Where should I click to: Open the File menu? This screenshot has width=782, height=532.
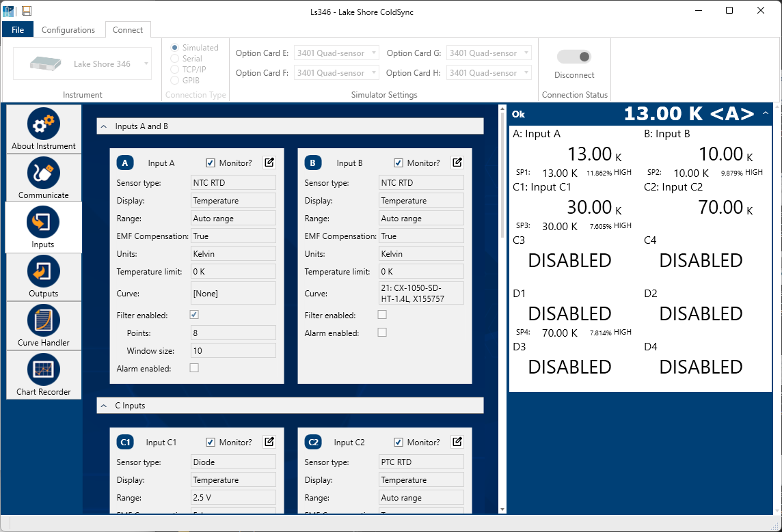18,30
